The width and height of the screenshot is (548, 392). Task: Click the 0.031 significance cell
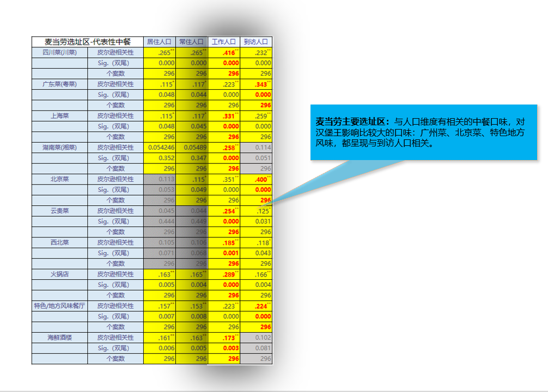point(256,221)
